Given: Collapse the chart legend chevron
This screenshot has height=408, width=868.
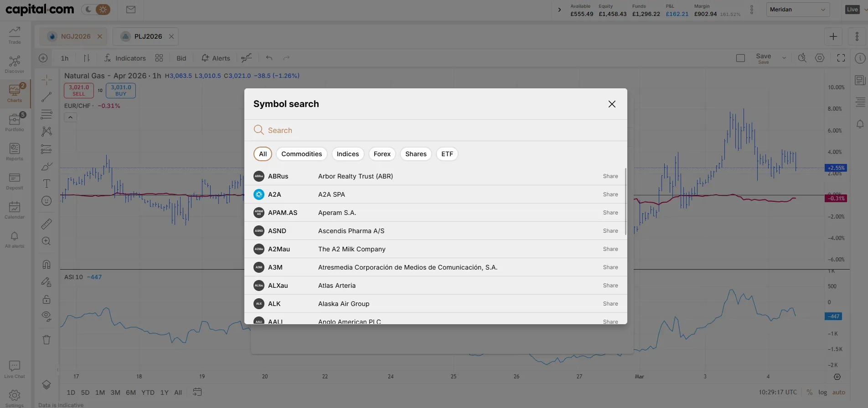Looking at the screenshot, I should (70, 117).
